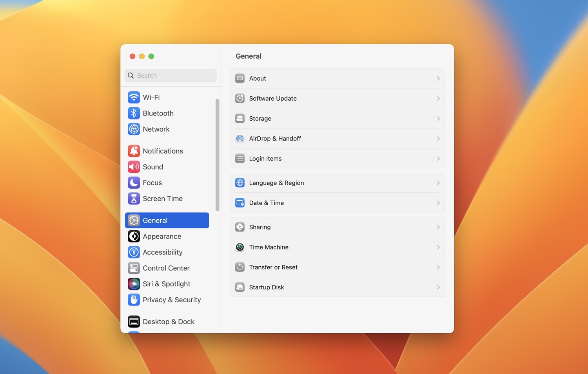588x374 pixels.
Task: Open Bluetooth settings via its icon
Action: [134, 113]
